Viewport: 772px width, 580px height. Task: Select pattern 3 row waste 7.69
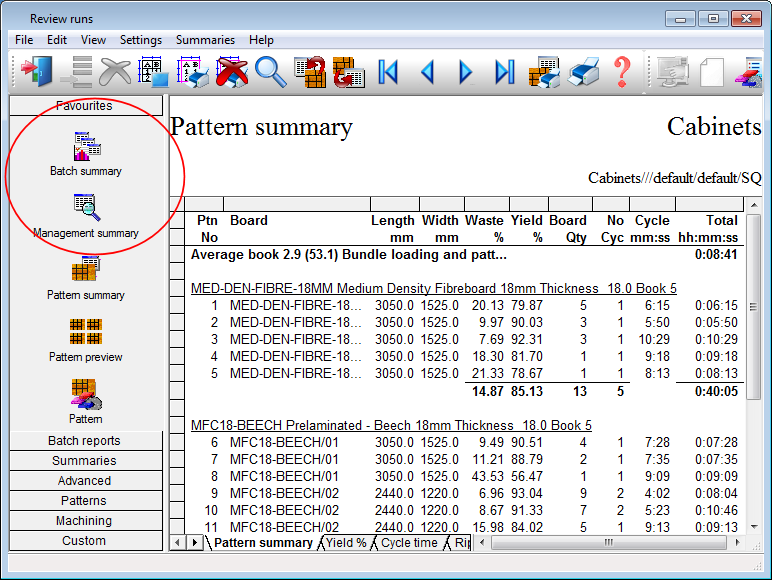[x=491, y=339]
